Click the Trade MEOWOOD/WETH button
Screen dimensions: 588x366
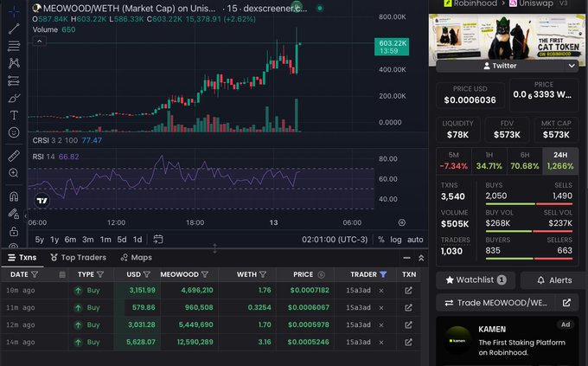[x=495, y=303]
